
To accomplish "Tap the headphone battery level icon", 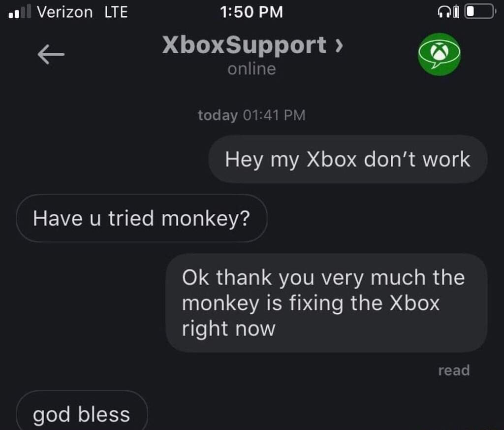I will pyautogui.click(x=456, y=12).
